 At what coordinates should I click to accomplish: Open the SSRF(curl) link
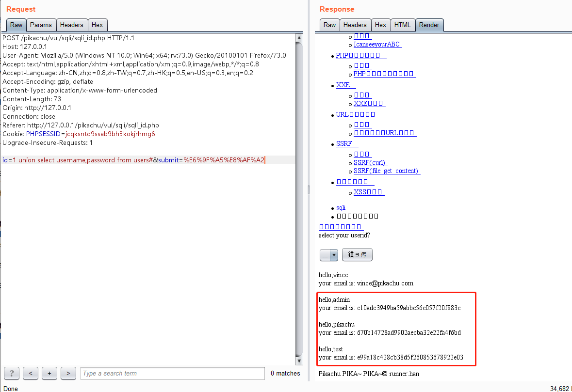tap(370, 162)
